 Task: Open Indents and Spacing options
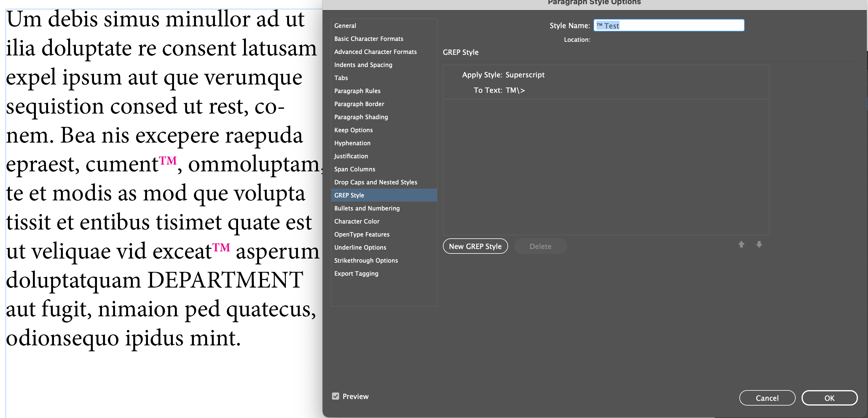[x=363, y=65]
